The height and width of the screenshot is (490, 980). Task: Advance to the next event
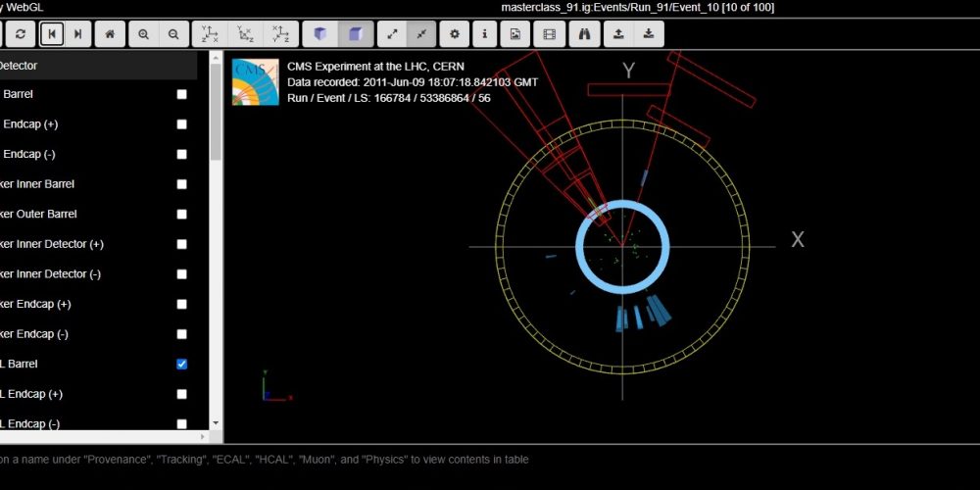[78, 34]
